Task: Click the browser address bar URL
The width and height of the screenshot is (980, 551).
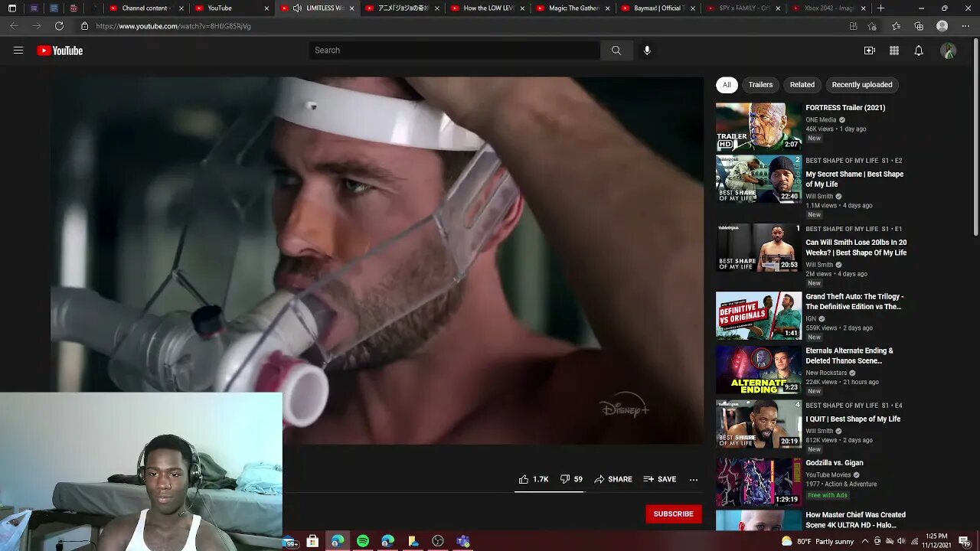Action: pyautogui.click(x=174, y=26)
